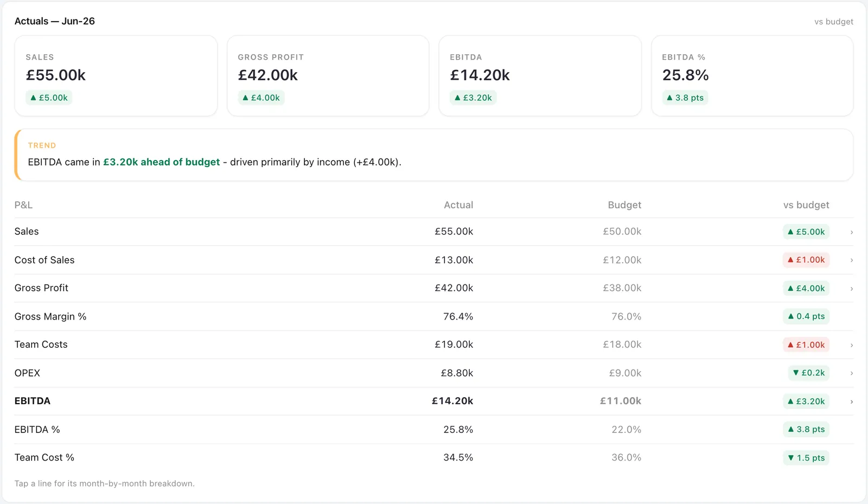Click the Team Cost % budget value 36.0%
The height and width of the screenshot is (504, 868).
(627, 457)
